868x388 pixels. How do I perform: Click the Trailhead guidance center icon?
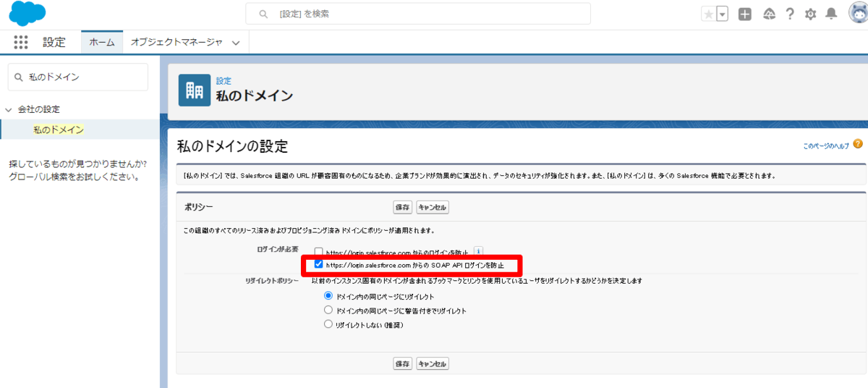tap(768, 14)
